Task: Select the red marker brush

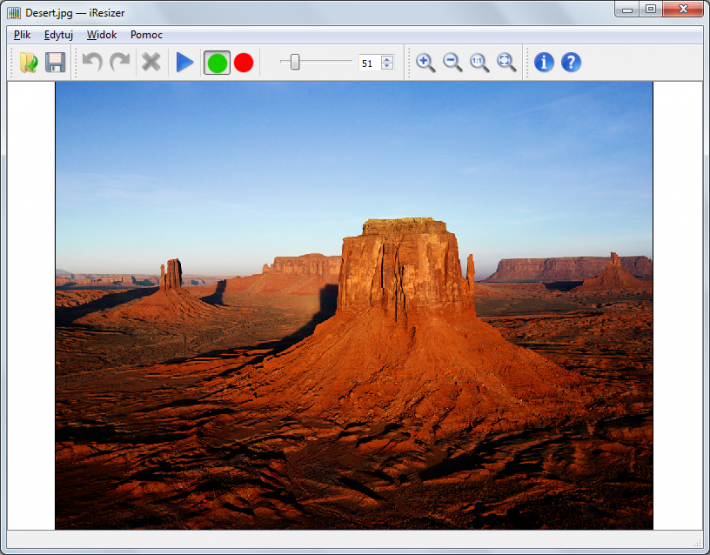Action: pos(244,62)
